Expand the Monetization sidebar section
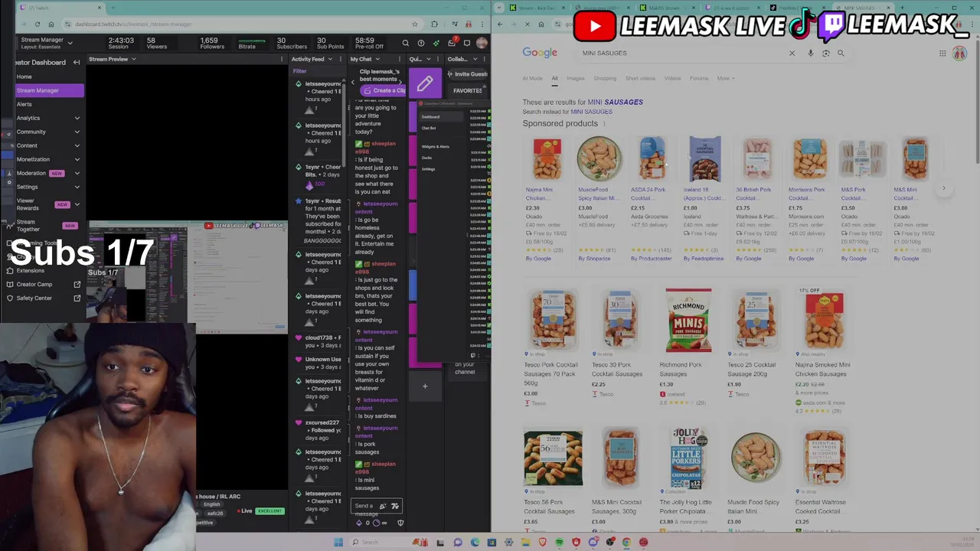This screenshot has width=980, height=551. [x=77, y=159]
